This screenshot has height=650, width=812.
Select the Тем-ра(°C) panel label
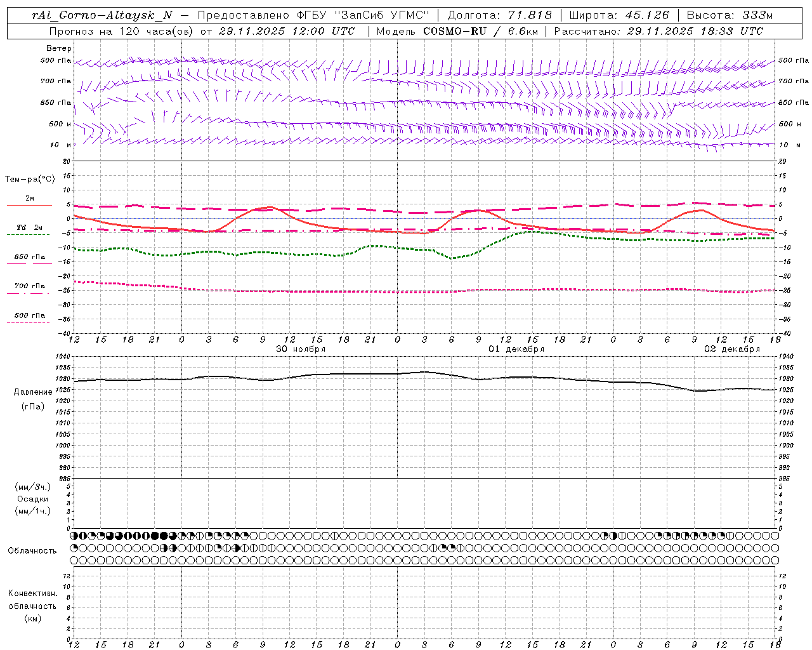[x=30, y=180]
